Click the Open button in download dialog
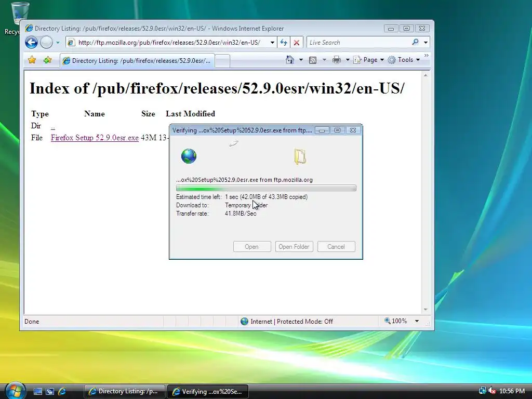The height and width of the screenshot is (399, 532). coord(252,247)
